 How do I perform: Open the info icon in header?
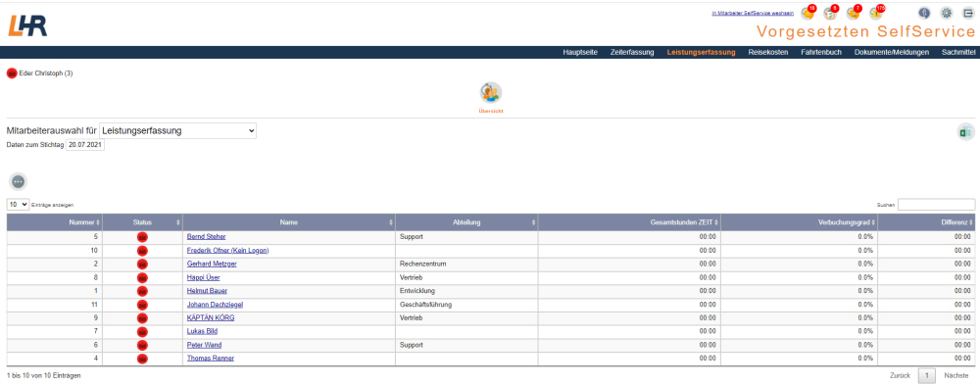(x=924, y=13)
